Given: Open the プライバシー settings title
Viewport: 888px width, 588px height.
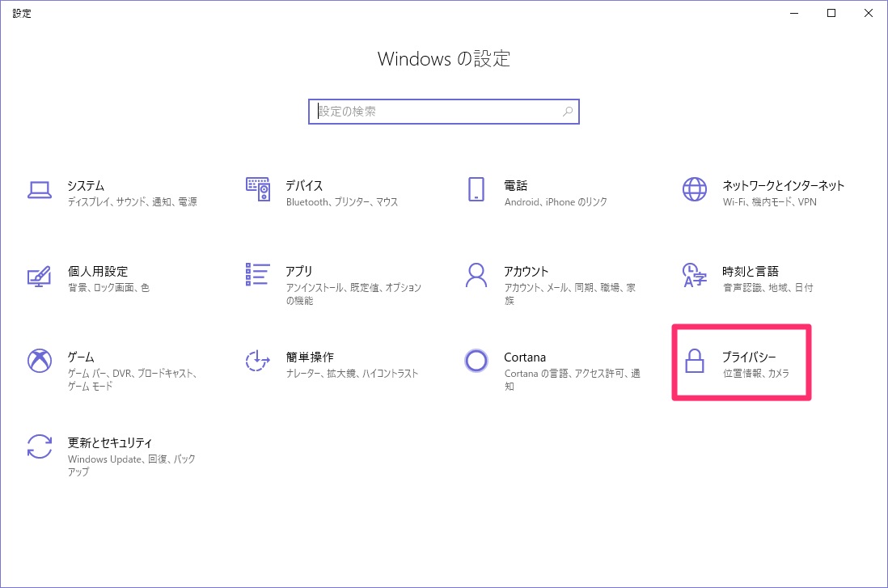Looking at the screenshot, I should (749, 357).
